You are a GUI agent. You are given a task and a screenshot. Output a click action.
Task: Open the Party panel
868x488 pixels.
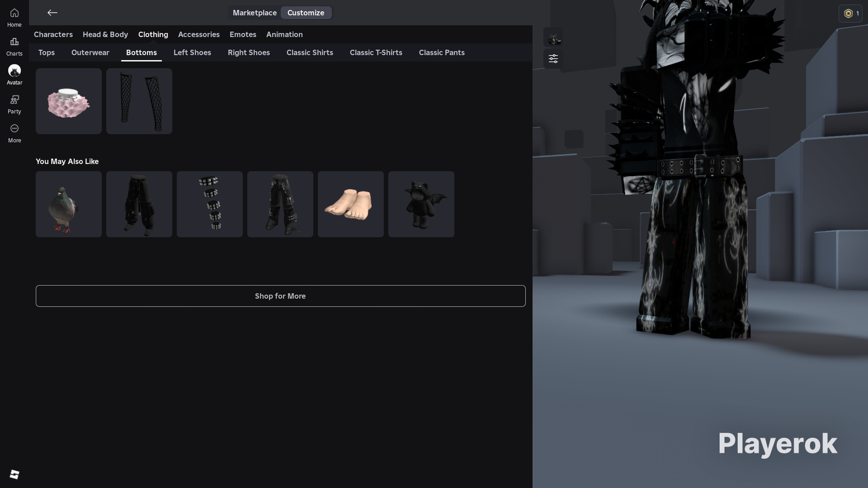[x=14, y=104]
